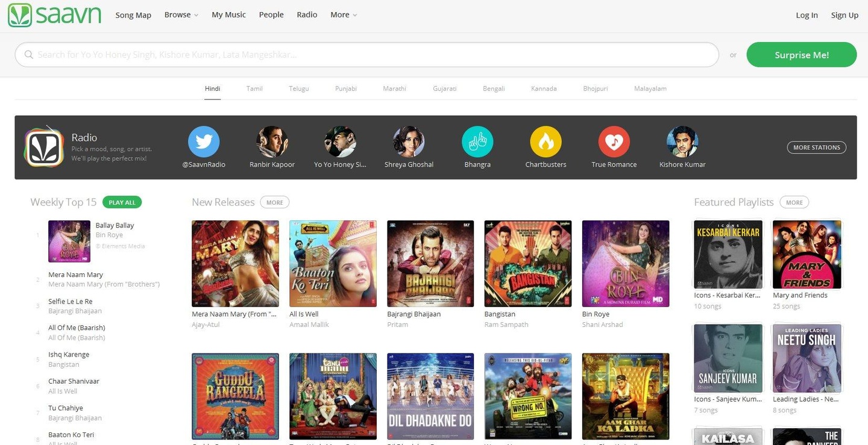Open the @SaavnRadio Twitter station icon
Screen dimensions: 868x445
(x=204, y=142)
